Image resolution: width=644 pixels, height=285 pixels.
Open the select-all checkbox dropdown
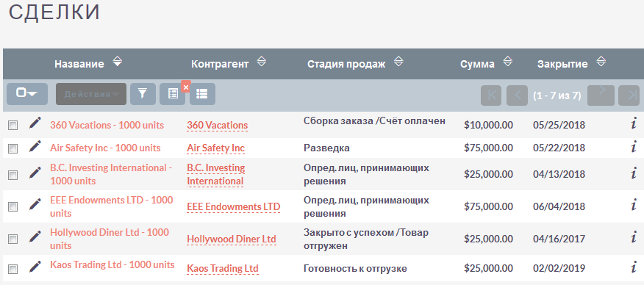click(x=27, y=94)
